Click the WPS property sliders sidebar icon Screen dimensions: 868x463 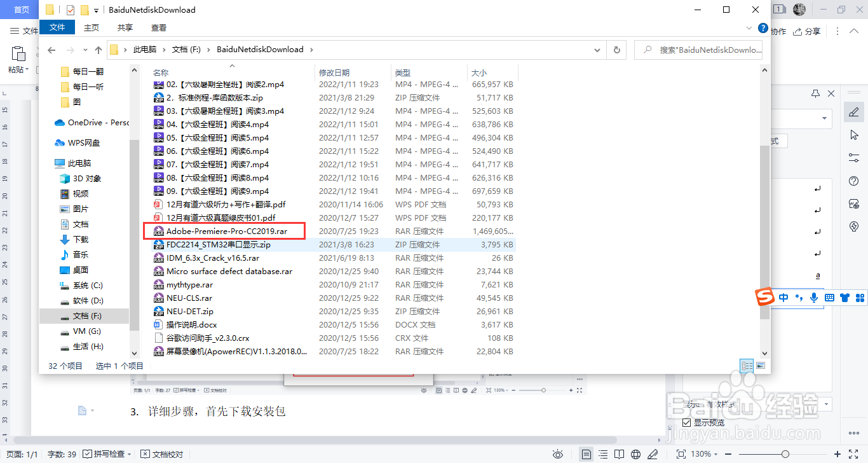(x=854, y=158)
